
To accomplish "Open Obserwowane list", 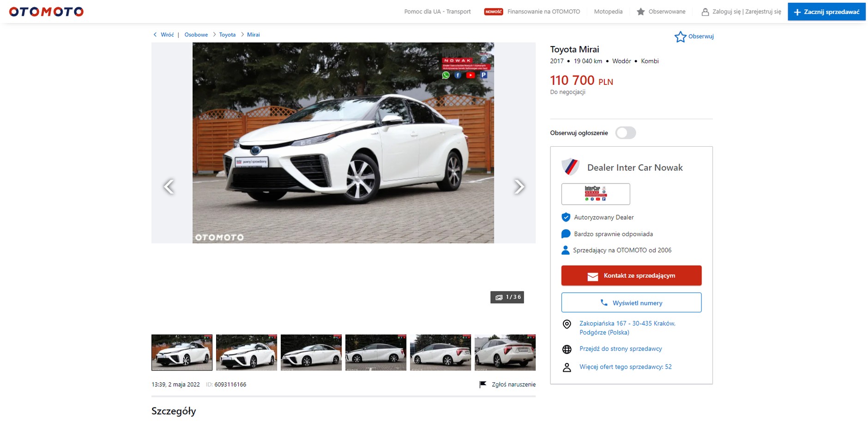I will 667,12.
